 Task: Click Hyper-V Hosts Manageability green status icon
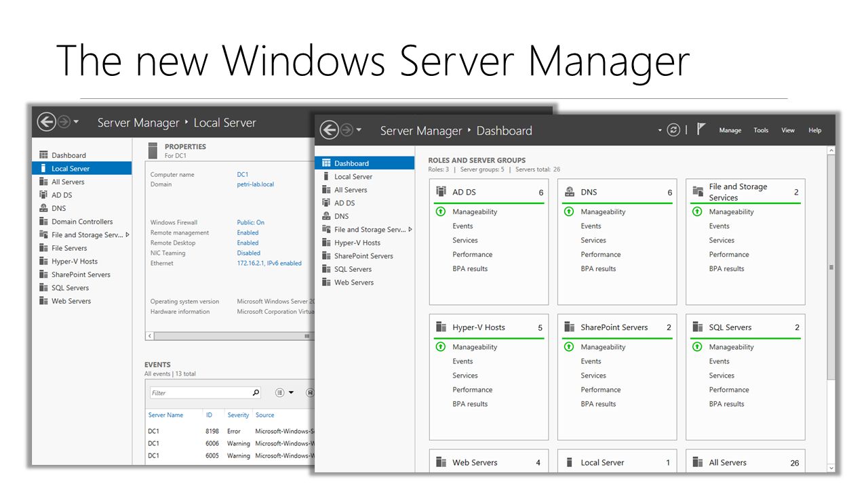(x=441, y=346)
